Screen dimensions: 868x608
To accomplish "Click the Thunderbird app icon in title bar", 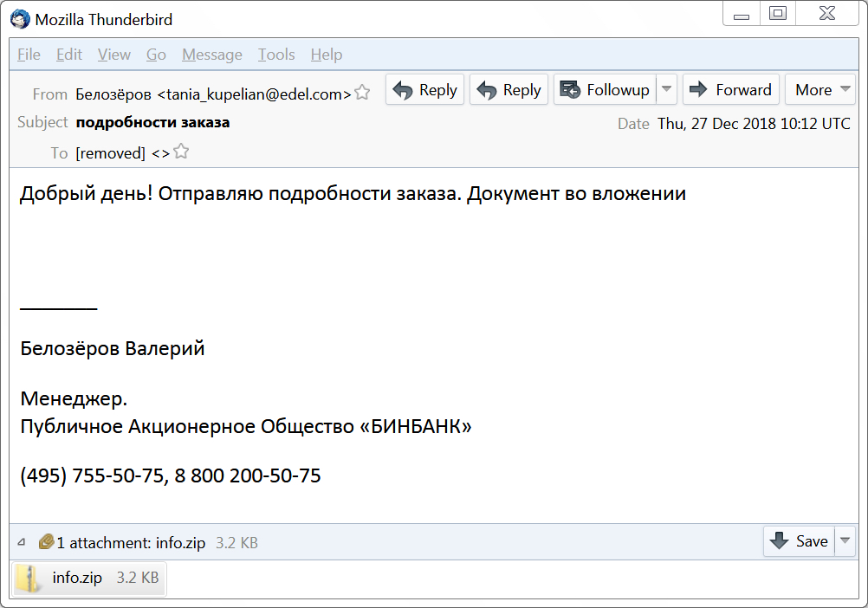I will [x=20, y=19].
